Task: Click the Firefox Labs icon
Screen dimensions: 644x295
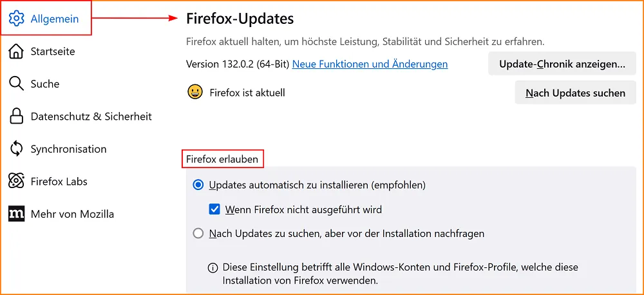Action: [x=17, y=182]
